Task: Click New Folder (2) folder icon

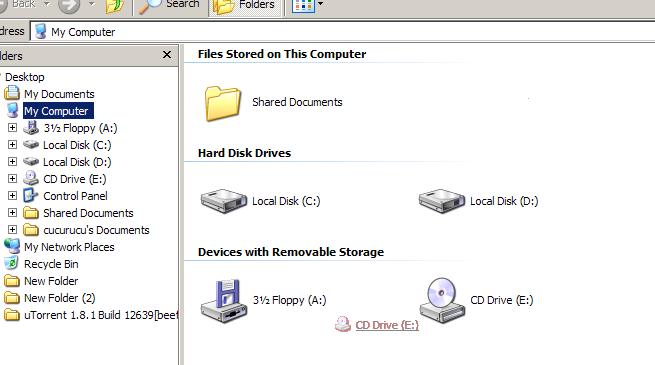Action: click(x=12, y=298)
